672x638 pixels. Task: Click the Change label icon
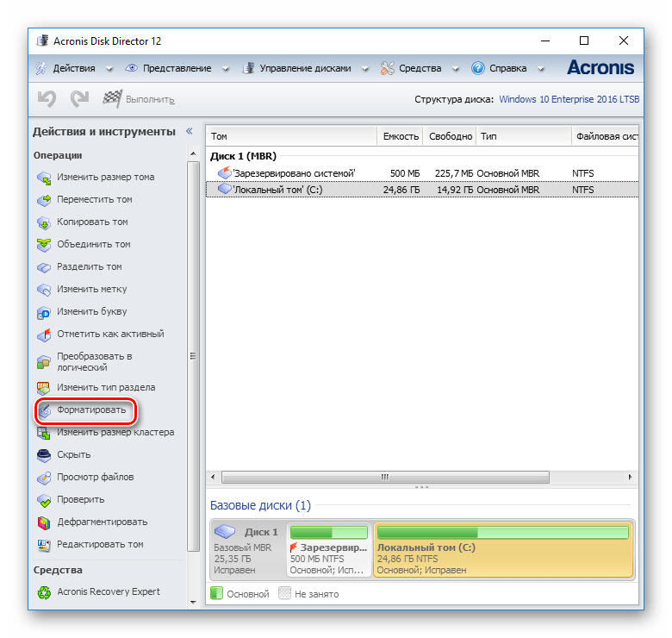coord(44,289)
